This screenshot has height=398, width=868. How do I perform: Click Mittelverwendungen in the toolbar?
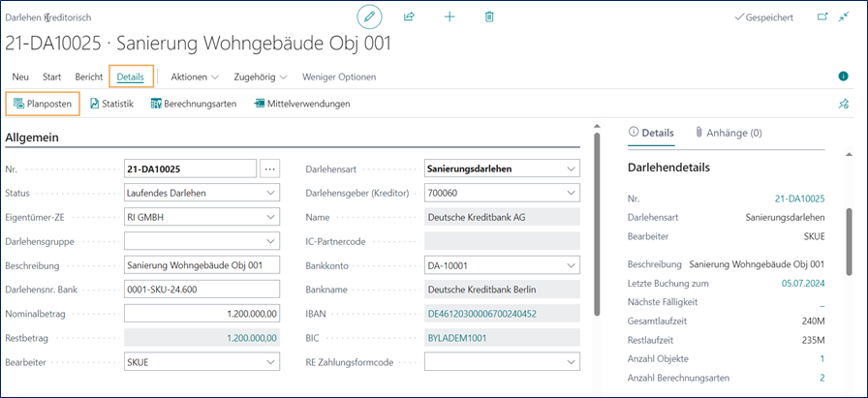pos(301,104)
